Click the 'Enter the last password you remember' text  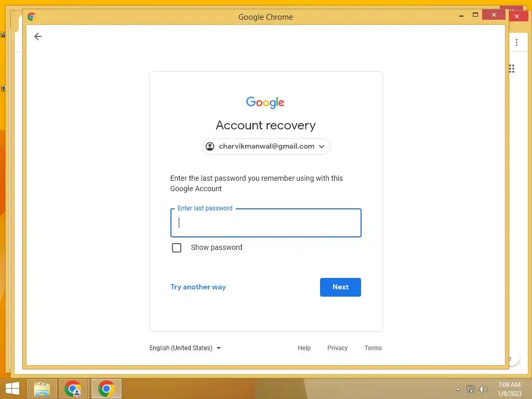[257, 183]
